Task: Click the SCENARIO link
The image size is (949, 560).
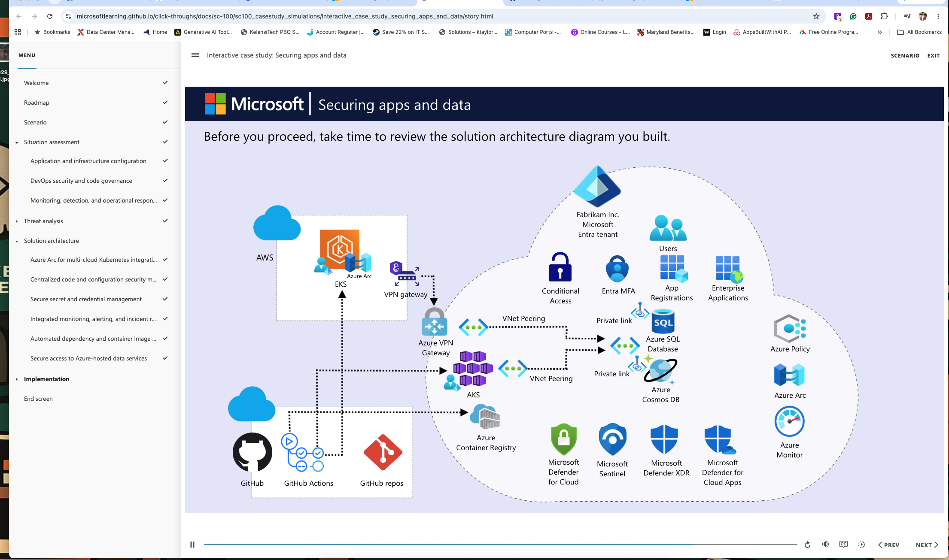Action: [905, 56]
